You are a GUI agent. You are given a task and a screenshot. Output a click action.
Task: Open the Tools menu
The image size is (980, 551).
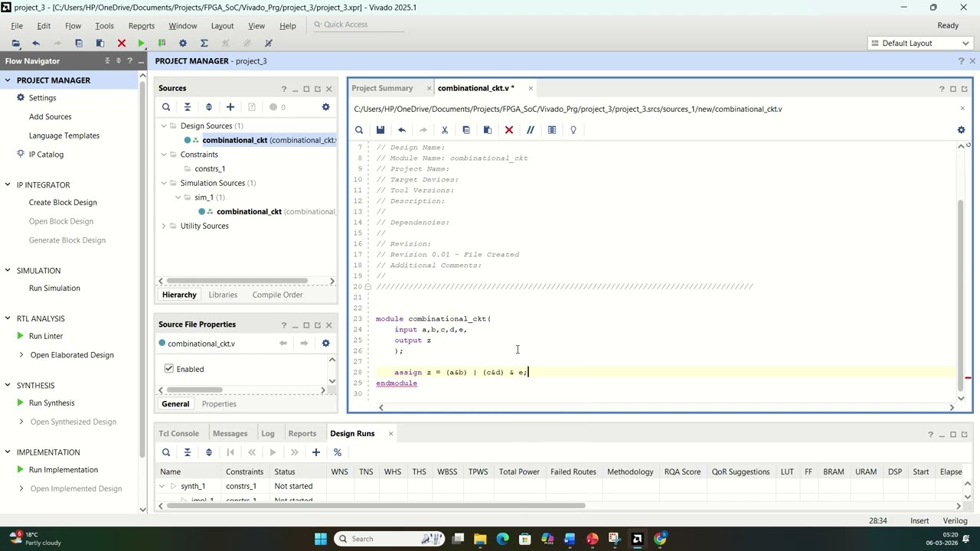coord(104,26)
